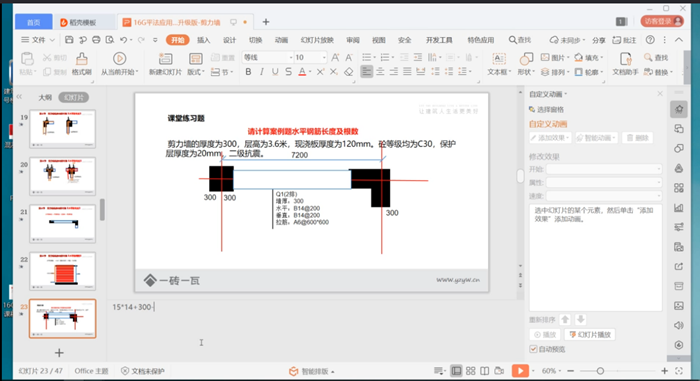
Task: Switch to the Outline 大纲 view
Action: click(x=45, y=97)
